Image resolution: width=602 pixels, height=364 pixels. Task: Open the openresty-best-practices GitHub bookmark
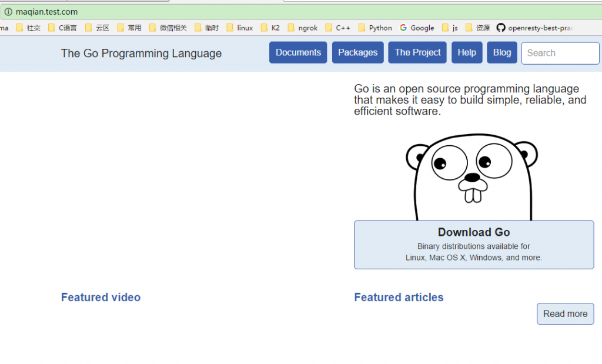click(535, 28)
